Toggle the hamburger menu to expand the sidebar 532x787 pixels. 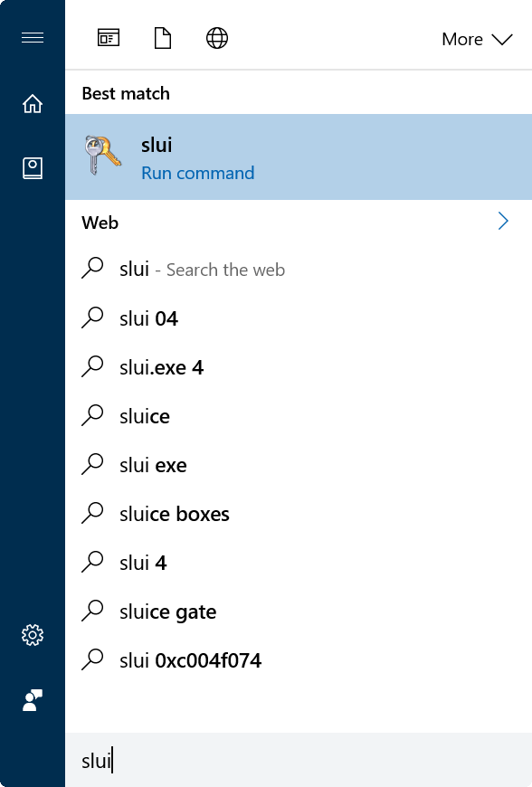point(33,38)
